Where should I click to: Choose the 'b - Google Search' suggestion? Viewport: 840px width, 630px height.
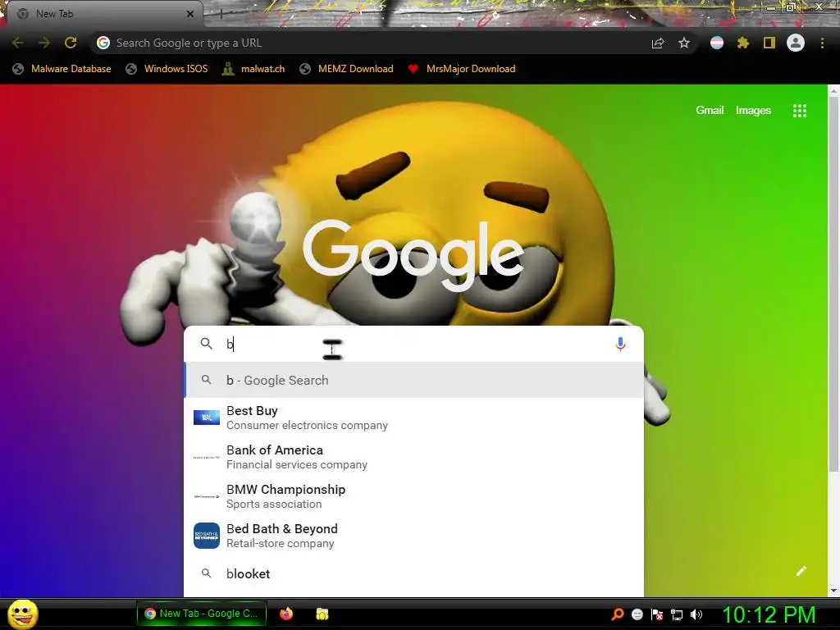(413, 381)
